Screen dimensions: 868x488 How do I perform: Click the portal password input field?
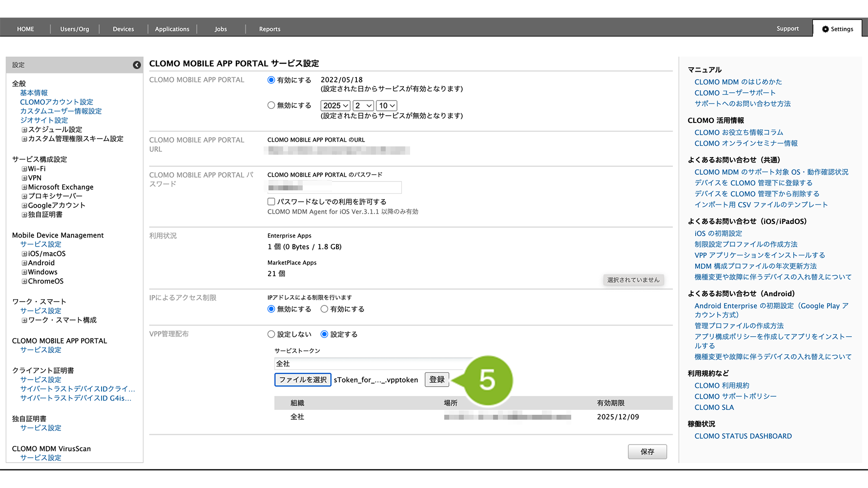tap(334, 187)
